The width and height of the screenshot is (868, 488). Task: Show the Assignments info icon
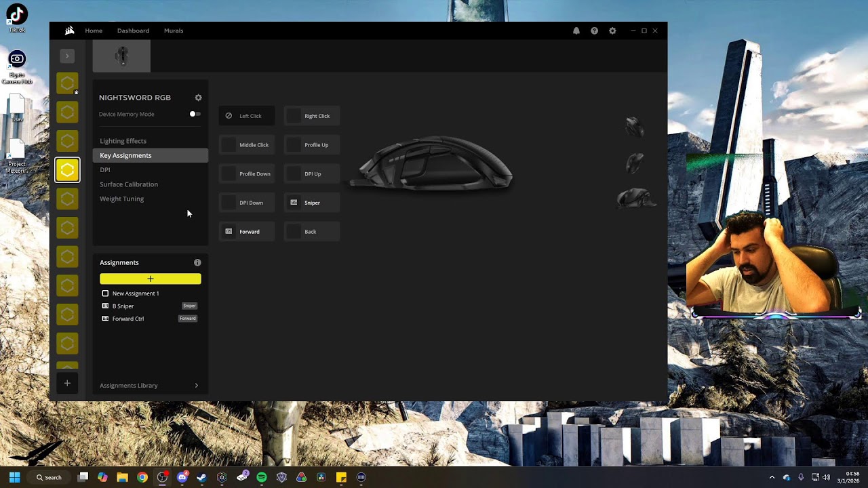(x=197, y=262)
